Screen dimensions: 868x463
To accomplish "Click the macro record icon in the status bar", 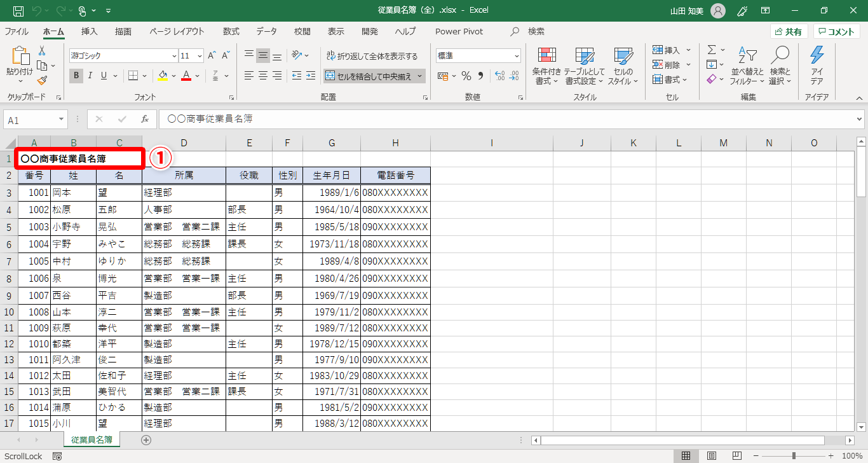I will [x=57, y=456].
